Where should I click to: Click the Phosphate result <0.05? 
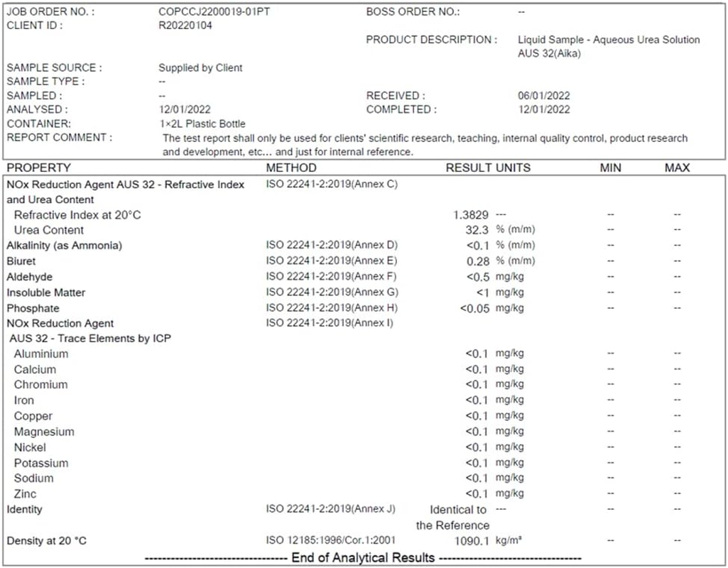(x=474, y=308)
